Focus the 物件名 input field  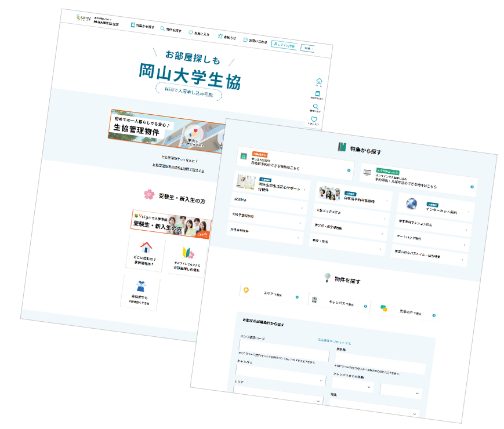(x=380, y=363)
